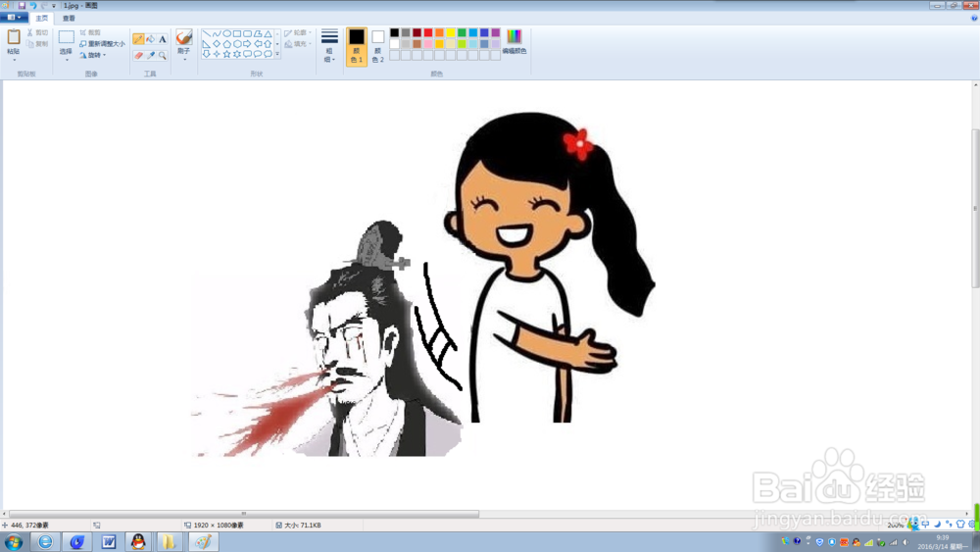Choose the Five-point star shape
This screenshot has width=980, height=552.
pyautogui.click(x=227, y=54)
